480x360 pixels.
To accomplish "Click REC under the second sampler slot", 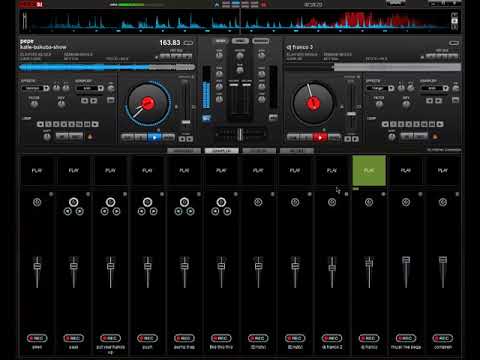I will point(74,338).
